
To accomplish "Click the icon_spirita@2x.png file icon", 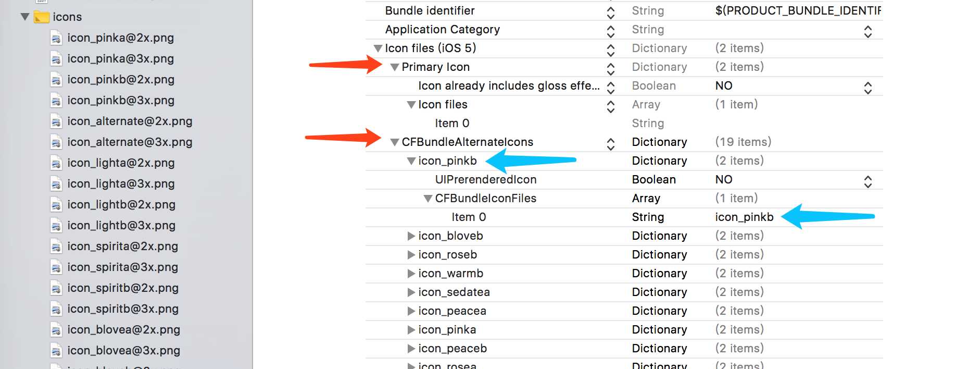I will pyautogui.click(x=56, y=247).
